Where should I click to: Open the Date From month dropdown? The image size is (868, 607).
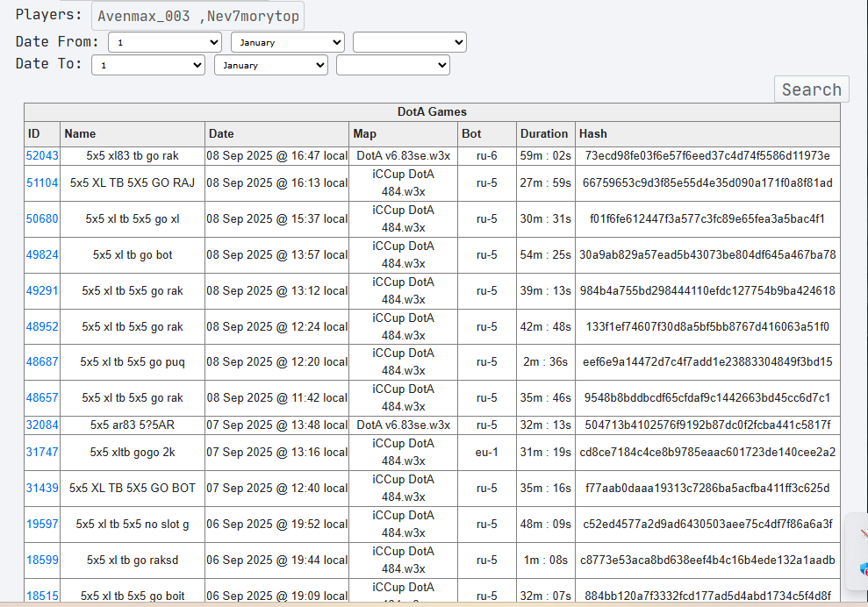click(288, 42)
